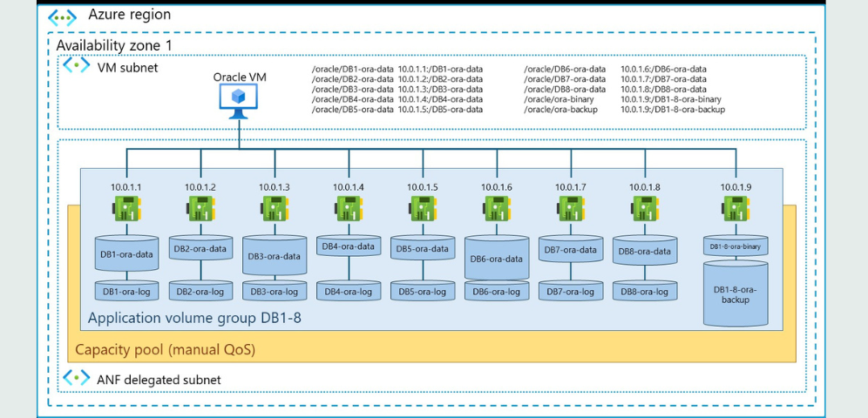Select the DB1-ora-log volume cylinder
The width and height of the screenshot is (868, 418).
coord(126,291)
